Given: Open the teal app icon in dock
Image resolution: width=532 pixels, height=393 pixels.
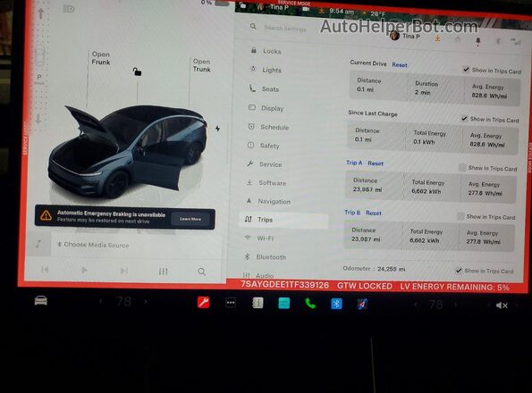Looking at the screenshot, I should coord(284,303).
